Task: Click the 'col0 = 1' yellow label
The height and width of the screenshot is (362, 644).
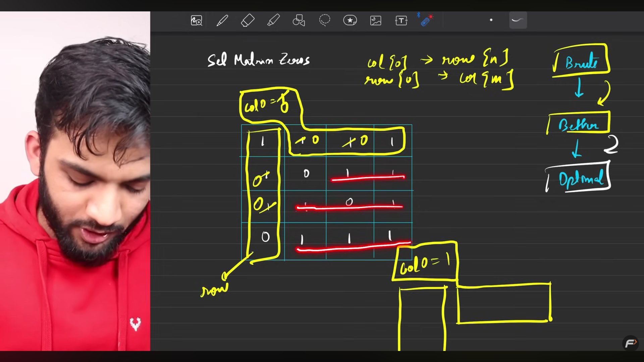Action: [x=425, y=263]
